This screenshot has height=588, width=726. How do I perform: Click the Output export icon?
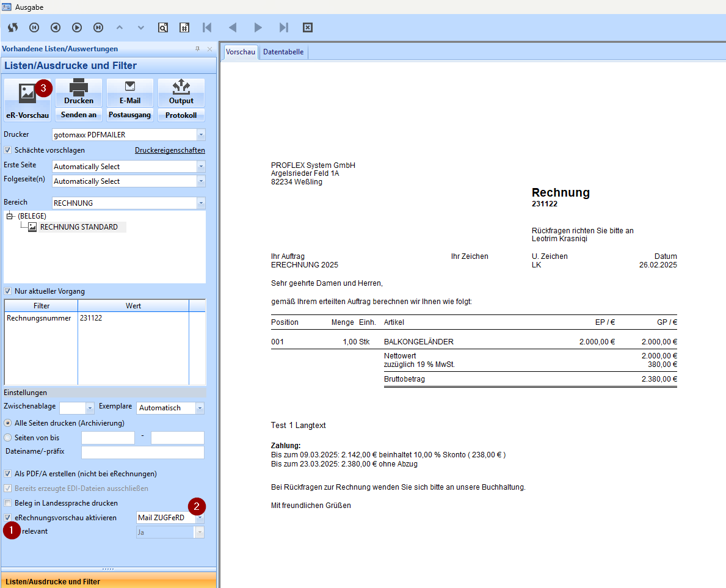(181, 87)
